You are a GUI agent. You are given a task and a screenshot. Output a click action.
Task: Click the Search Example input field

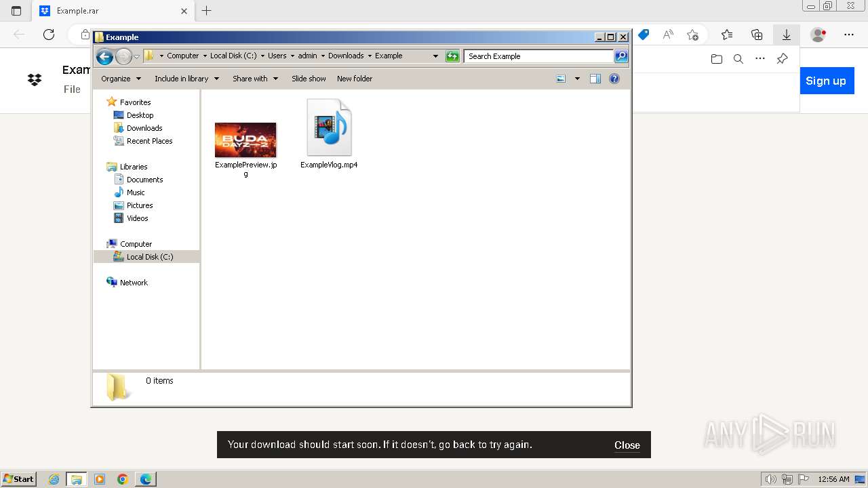(539, 56)
